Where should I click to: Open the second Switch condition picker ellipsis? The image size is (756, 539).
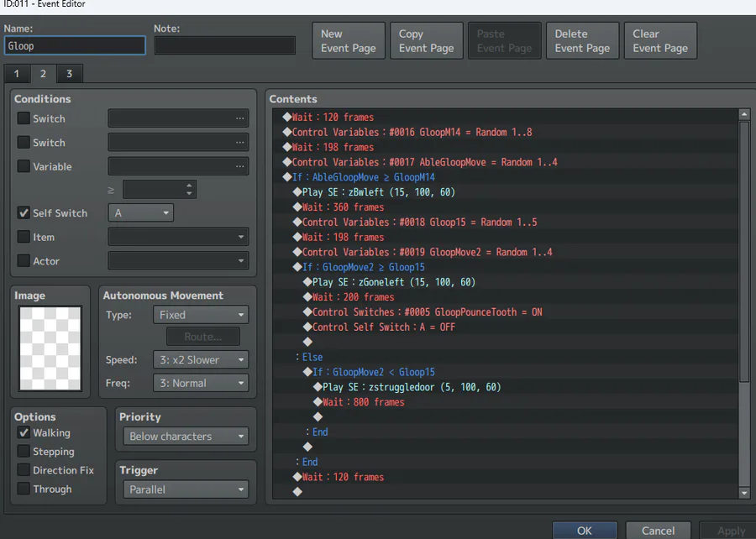[239, 143]
